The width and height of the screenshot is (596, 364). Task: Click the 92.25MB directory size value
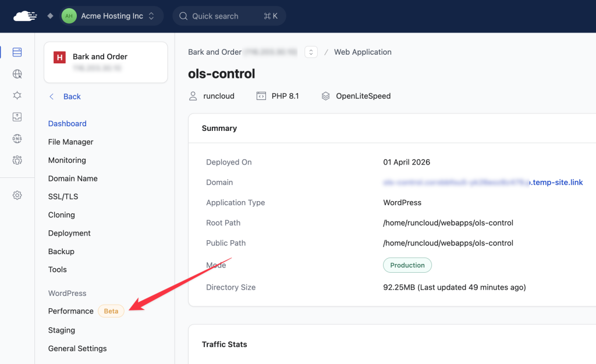454,287
